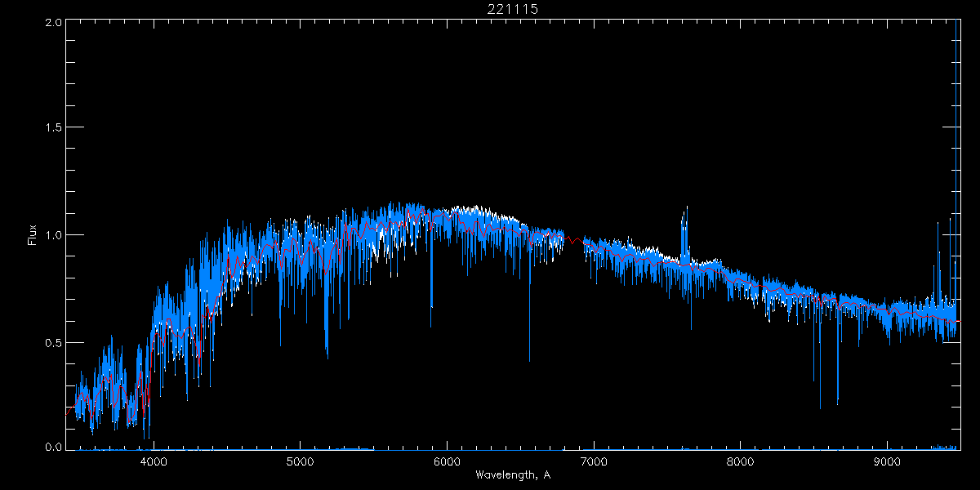This screenshot has width=980, height=490.
Task: Click the 5000 wavelength tick label
Action: tap(301, 461)
